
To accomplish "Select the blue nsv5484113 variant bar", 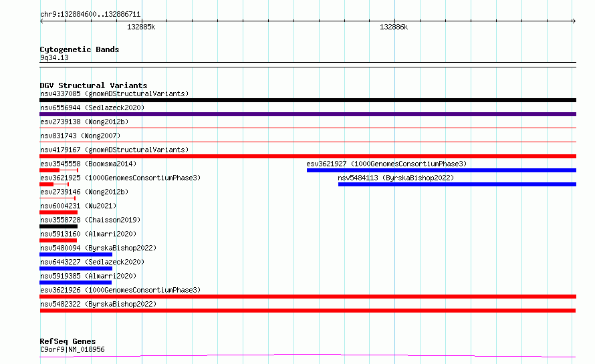I will click(457, 184).
